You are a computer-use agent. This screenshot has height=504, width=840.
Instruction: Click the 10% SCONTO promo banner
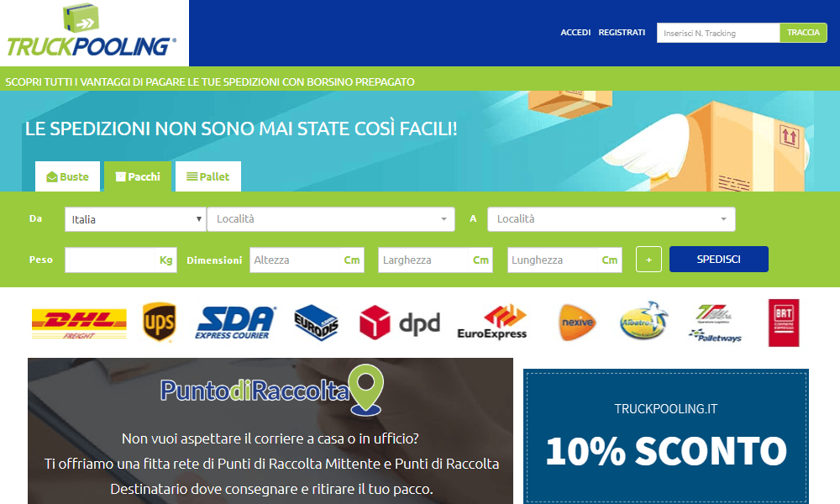click(x=666, y=436)
